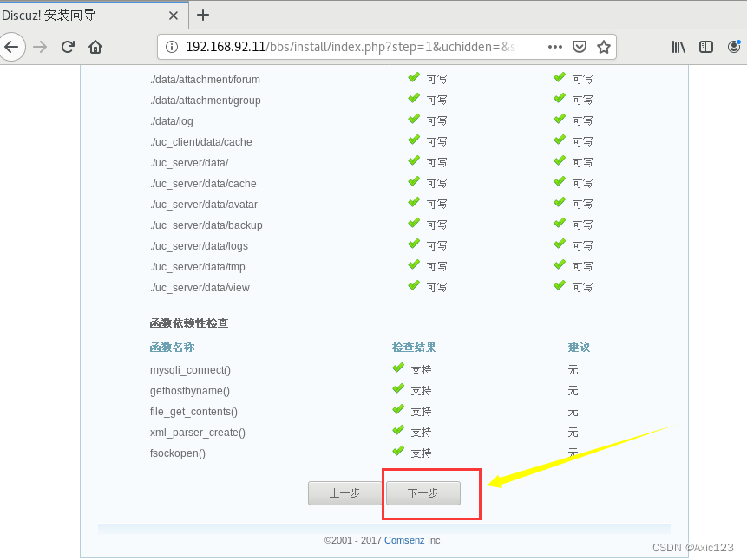Click the 支持 result for fsockopen()
The width and height of the screenshot is (747, 560).
click(x=421, y=453)
